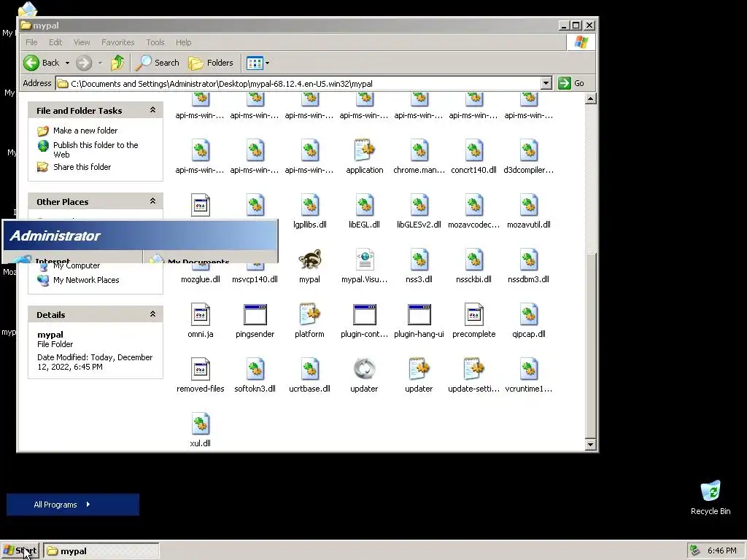Image resolution: width=747 pixels, height=560 pixels.
Task: Select the xul.dll file icon
Action: [x=200, y=424]
